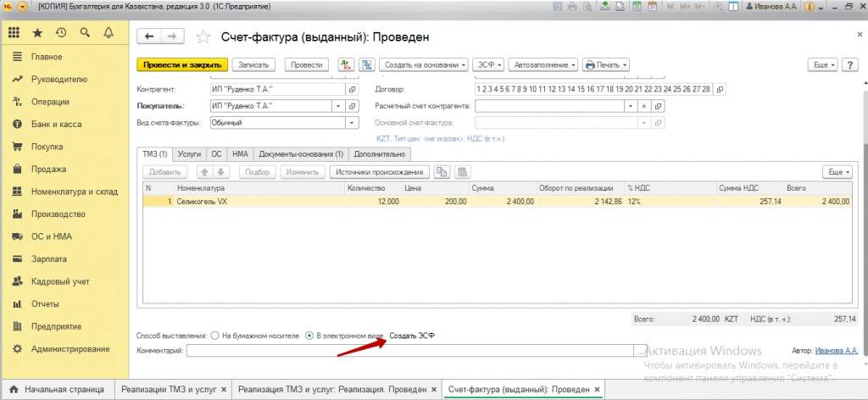
Task: Open the search magnifier icon
Action: click(x=85, y=33)
